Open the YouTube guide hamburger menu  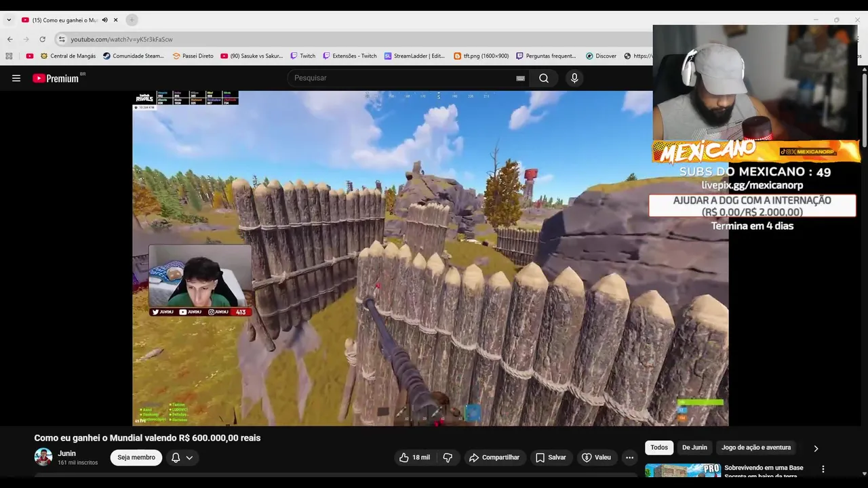pyautogui.click(x=16, y=78)
